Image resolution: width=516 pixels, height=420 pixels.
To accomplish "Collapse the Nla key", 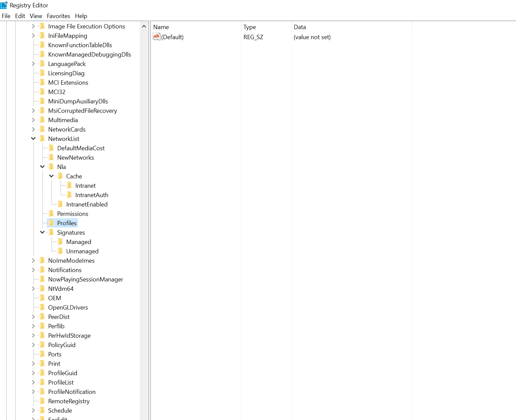I will [42, 167].
